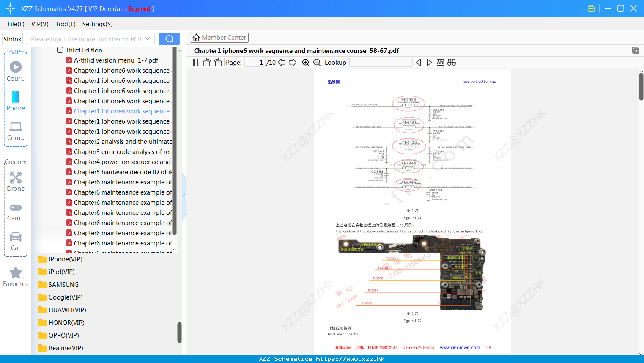Viewport: 644px width, 363px height.
Task: Open the Member Center button
Action: pyautogui.click(x=219, y=38)
